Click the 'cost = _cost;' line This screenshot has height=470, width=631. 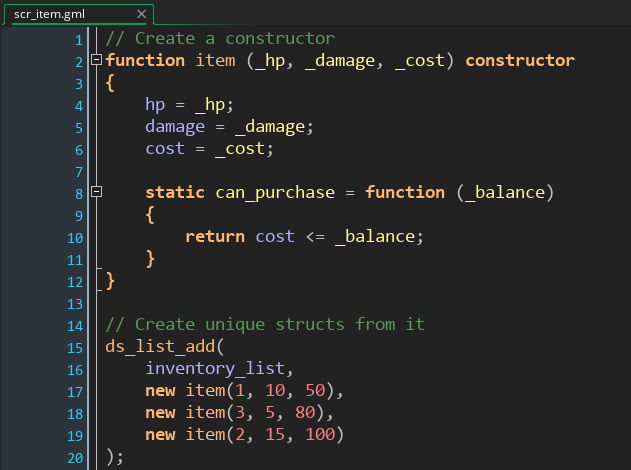coord(209,149)
